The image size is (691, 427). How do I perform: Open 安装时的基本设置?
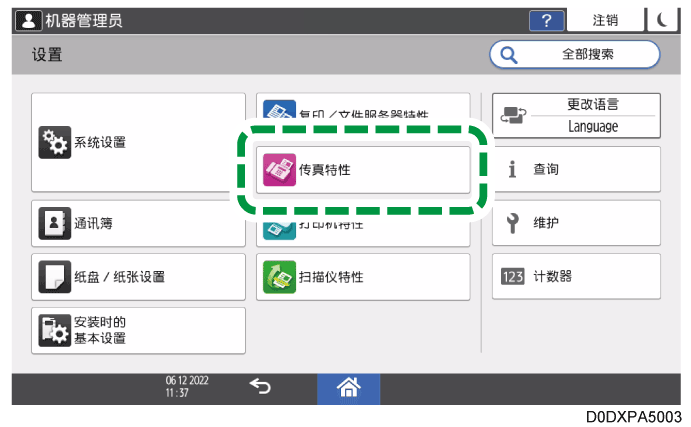point(138,330)
